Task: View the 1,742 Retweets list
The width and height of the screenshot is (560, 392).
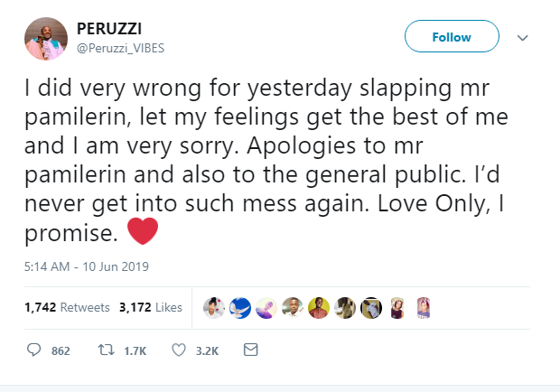Action: [x=66, y=308]
